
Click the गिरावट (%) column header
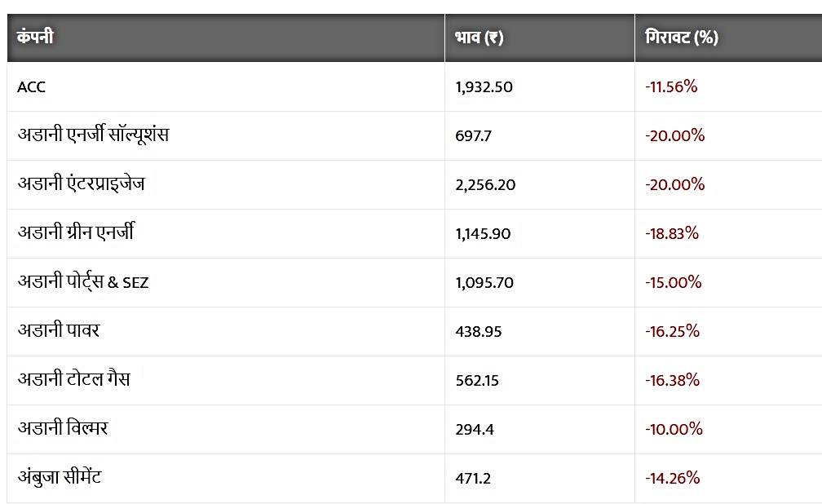coord(681,38)
